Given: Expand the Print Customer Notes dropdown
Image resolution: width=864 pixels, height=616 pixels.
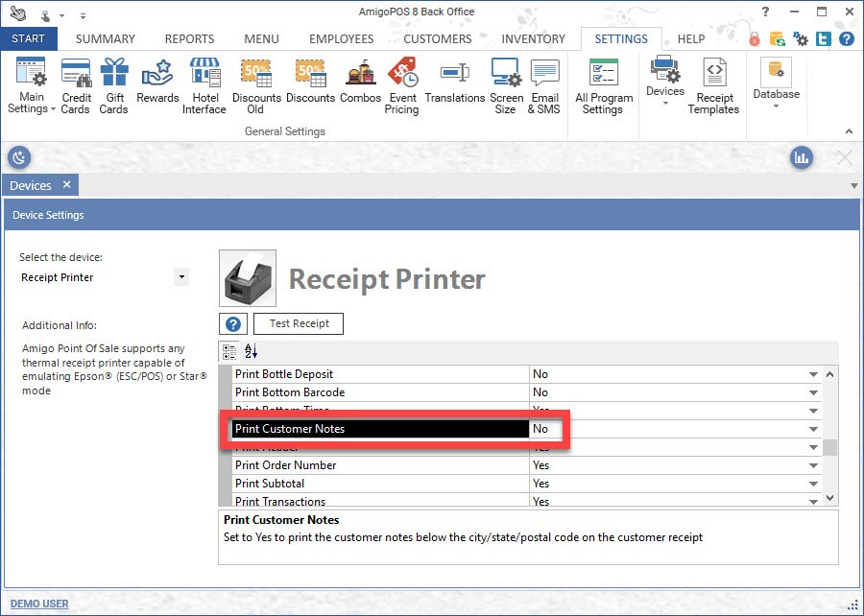Looking at the screenshot, I should 813,429.
